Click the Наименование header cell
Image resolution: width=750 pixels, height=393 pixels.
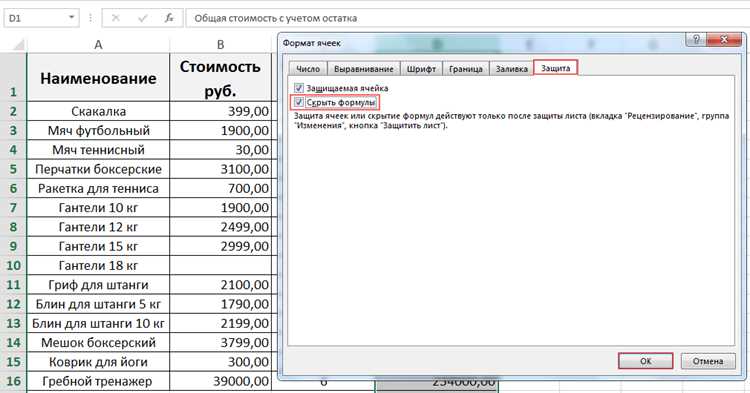98,77
